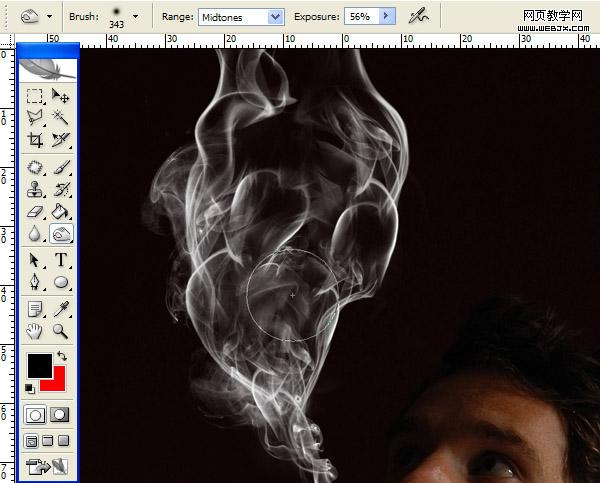Switch to Full Screen Mode
Screen dimensions: 600x483
click(63, 441)
